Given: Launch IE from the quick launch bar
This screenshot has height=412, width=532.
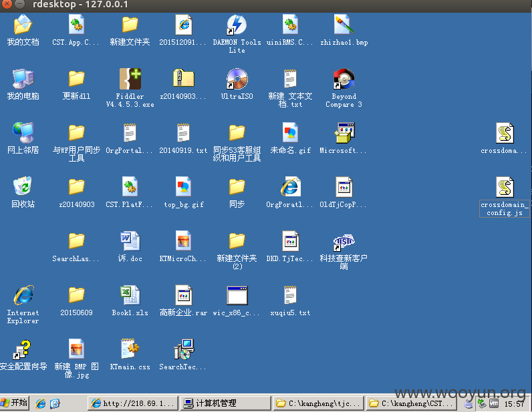Looking at the screenshot, I should pyautogui.click(x=41, y=403).
